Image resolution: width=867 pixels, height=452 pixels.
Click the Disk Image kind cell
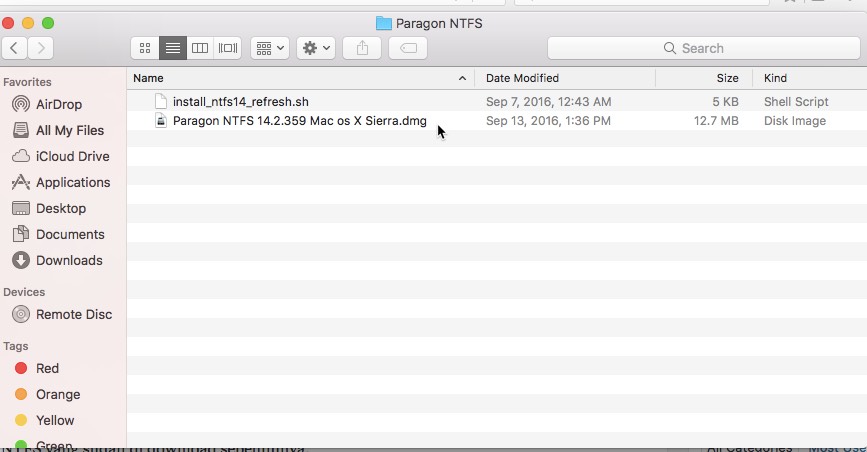point(795,121)
